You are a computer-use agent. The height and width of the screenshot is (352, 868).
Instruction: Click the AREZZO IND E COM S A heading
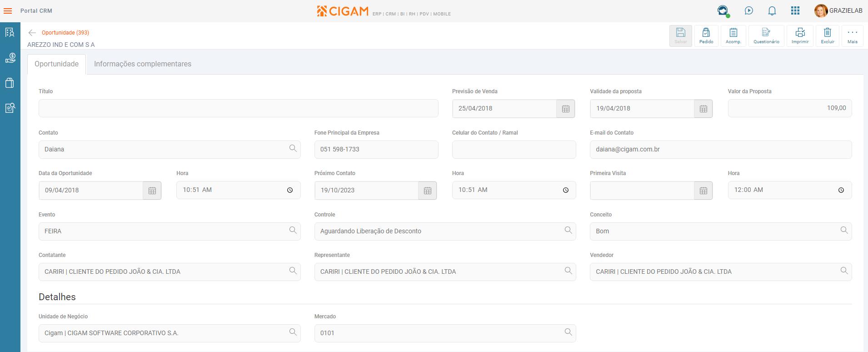tap(61, 45)
